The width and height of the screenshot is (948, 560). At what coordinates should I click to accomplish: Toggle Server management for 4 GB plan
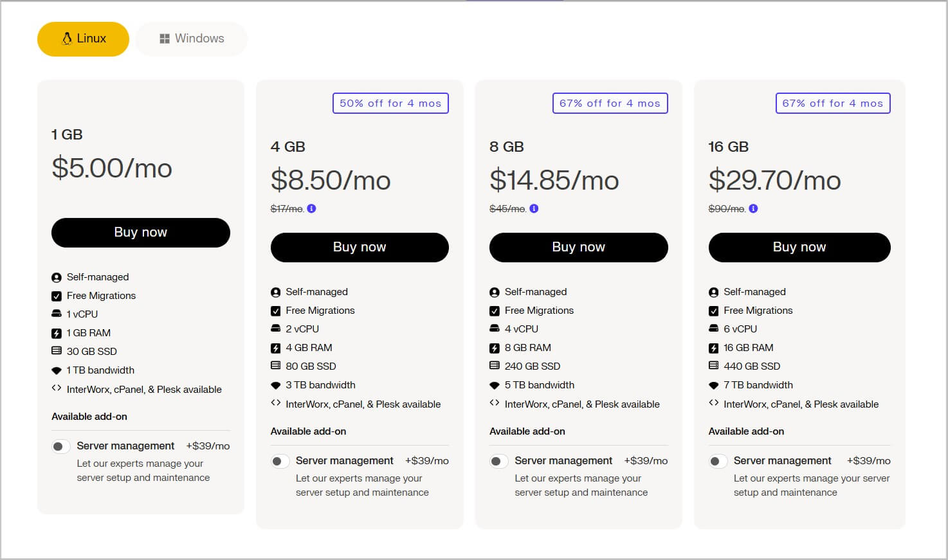[x=279, y=461]
